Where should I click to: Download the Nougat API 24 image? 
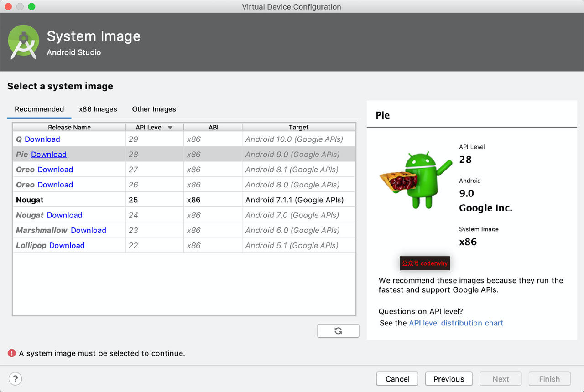point(64,215)
